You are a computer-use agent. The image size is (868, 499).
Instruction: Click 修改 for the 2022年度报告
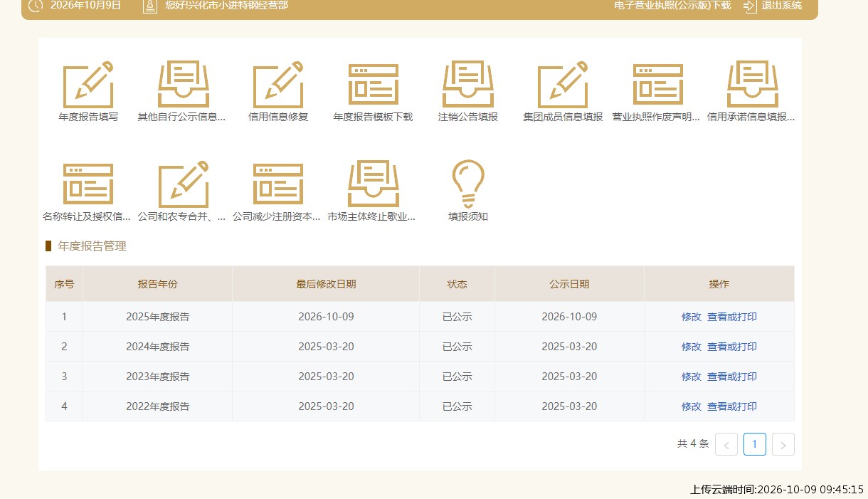tap(692, 406)
